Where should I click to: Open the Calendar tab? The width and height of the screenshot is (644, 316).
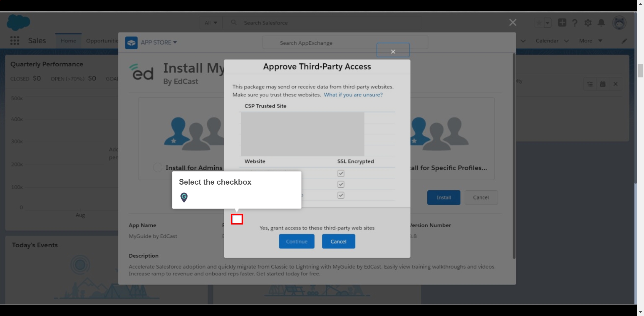point(547,41)
